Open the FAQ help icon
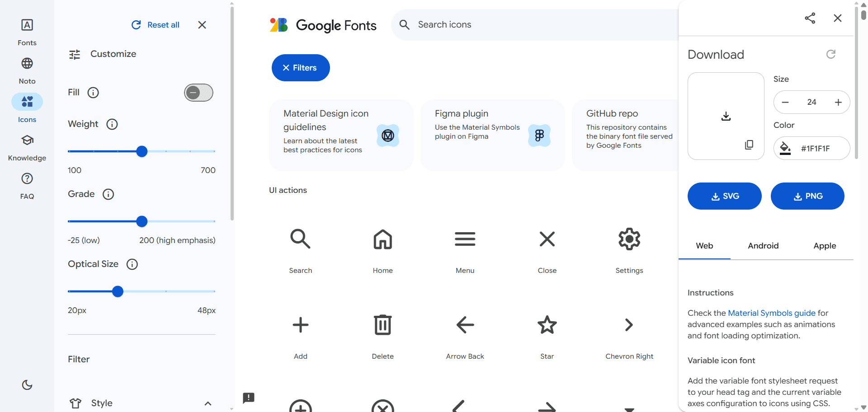Image resolution: width=868 pixels, height=412 pixels. 27,178
